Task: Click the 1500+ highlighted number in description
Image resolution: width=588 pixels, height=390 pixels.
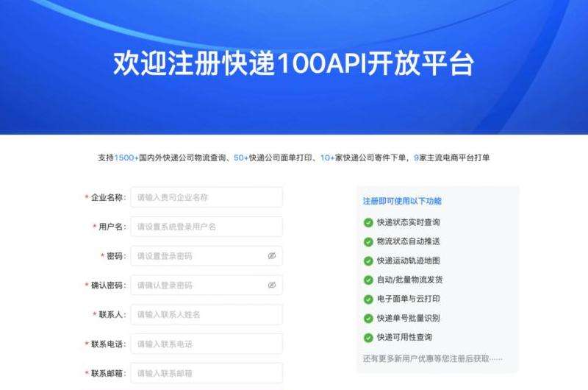Action: click(126, 157)
